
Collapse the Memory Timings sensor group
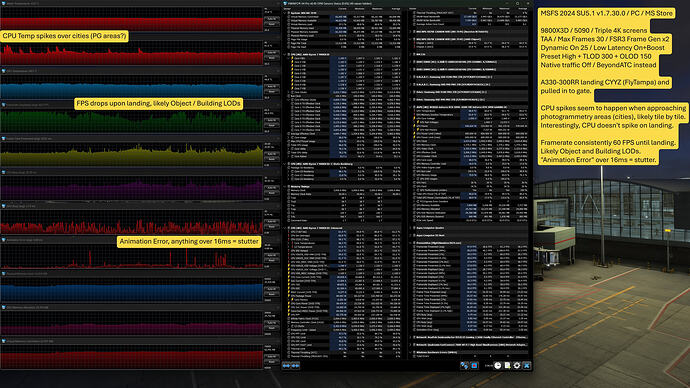pos(286,187)
